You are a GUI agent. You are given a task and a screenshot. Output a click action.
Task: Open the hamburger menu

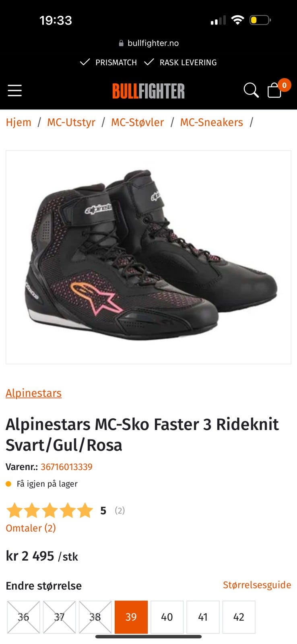tap(15, 91)
